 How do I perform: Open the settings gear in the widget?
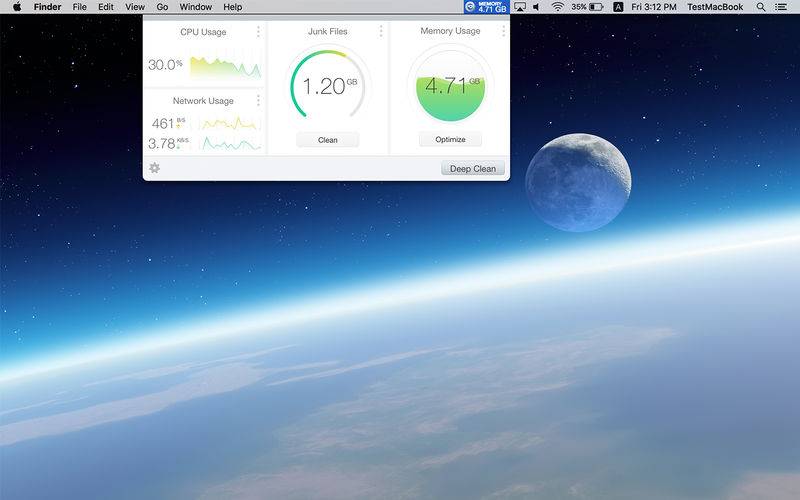[x=155, y=168]
